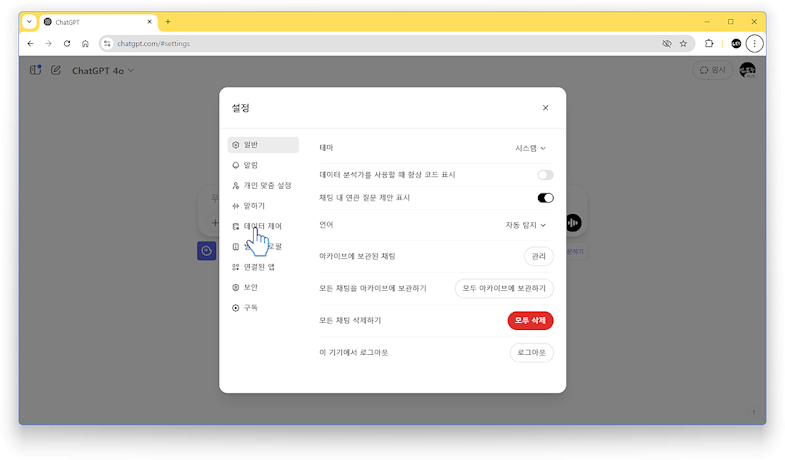Bookmark this page with the star icon
The image size is (785, 460).
tap(683, 44)
